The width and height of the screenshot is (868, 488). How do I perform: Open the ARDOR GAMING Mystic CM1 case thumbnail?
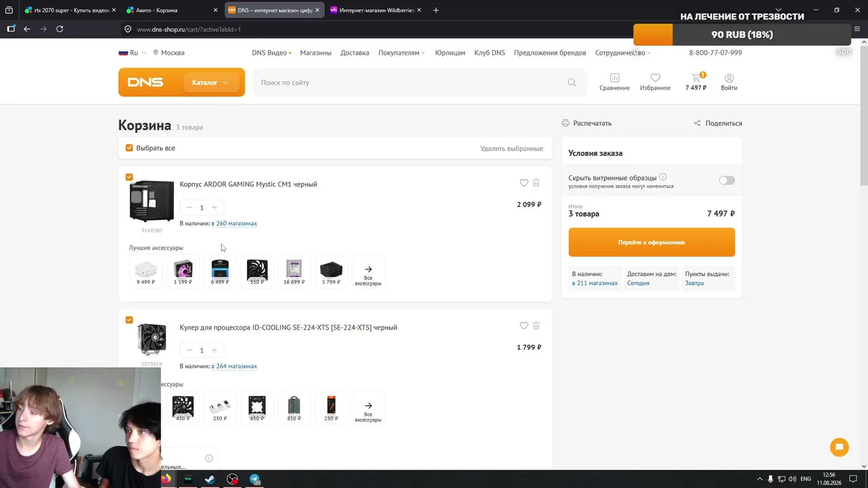pyautogui.click(x=152, y=201)
